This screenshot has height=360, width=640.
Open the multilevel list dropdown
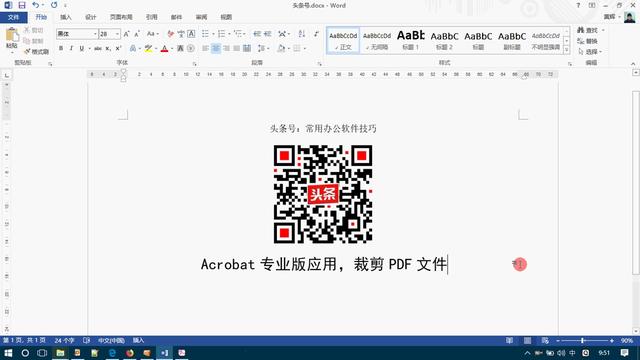(x=245, y=34)
